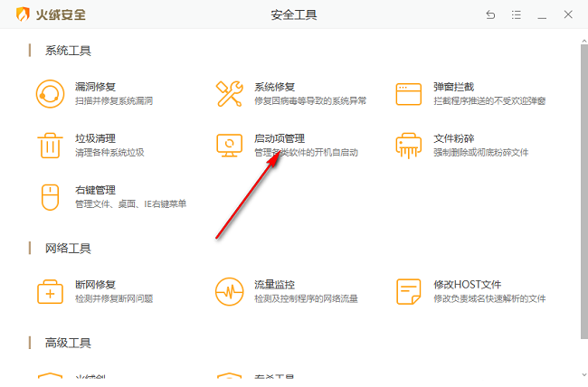Select the 系统工具 section header
The width and height of the screenshot is (588, 387).
coord(68,51)
